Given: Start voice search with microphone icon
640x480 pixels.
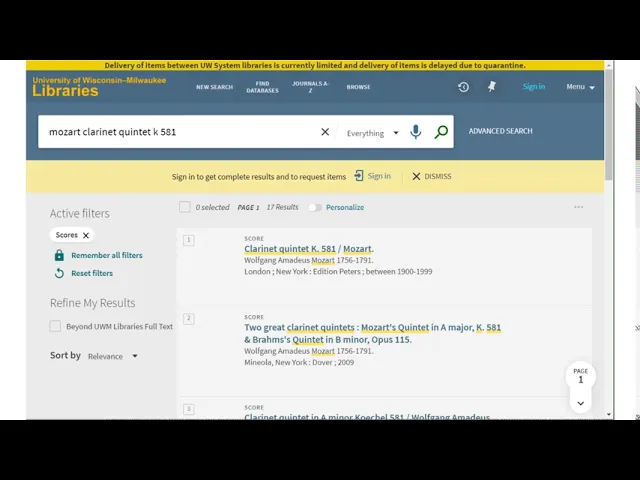Looking at the screenshot, I should click(416, 132).
